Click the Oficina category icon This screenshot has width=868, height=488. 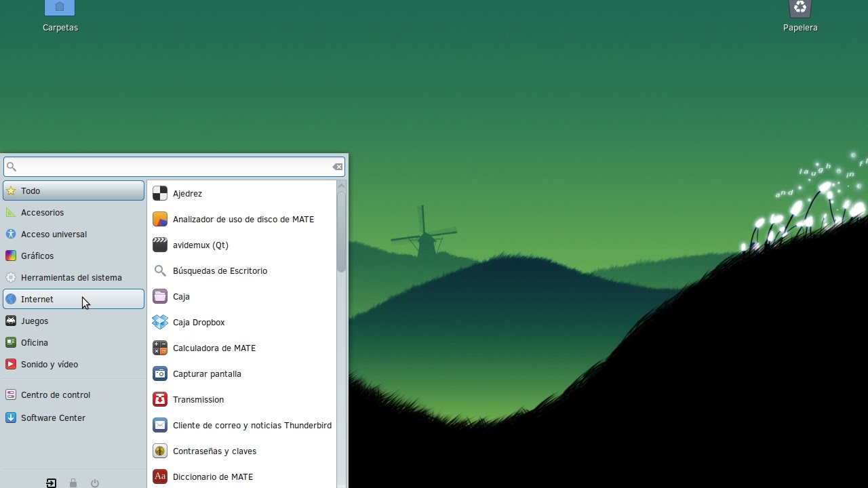click(x=11, y=343)
